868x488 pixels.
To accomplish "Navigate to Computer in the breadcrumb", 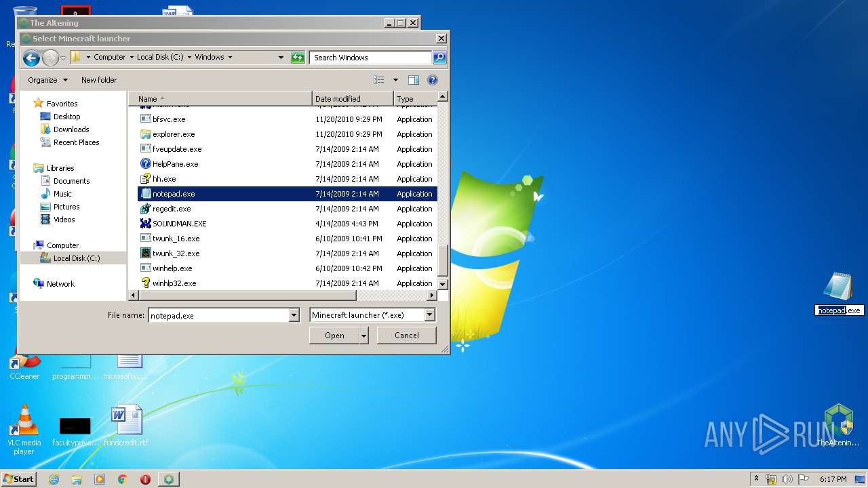I will click(x=110, y=58).
